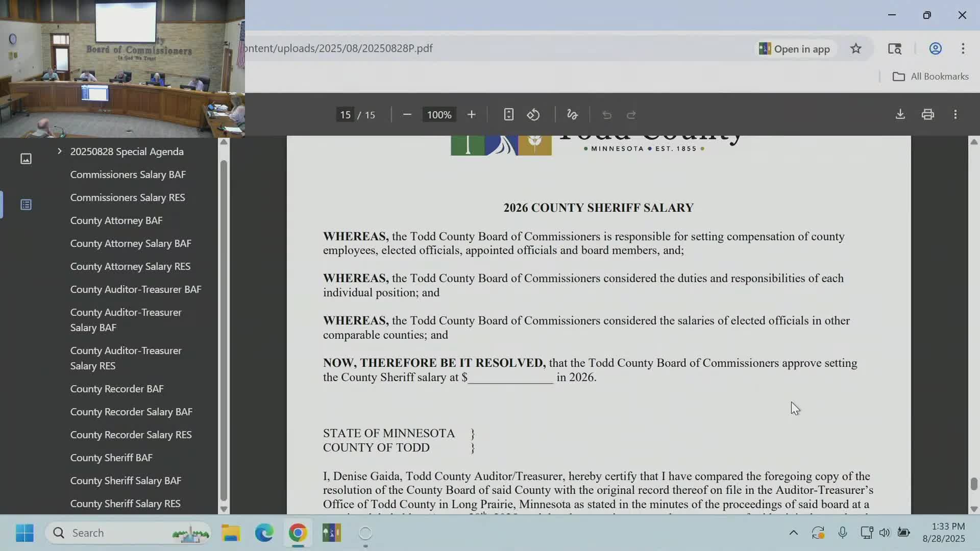This screenshot has height=551, width=980.
Task: Select the thumbnails panel icon in sidebar
Action: (x=26, y=159)
